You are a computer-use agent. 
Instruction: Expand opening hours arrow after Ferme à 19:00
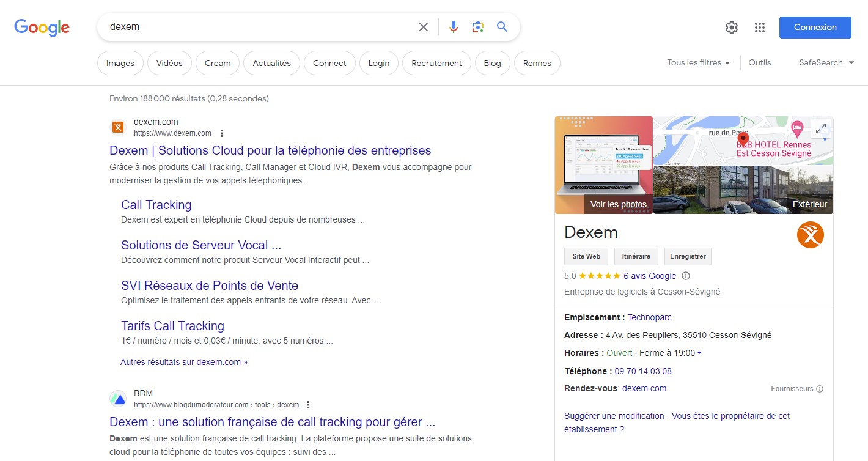point(699,353)
